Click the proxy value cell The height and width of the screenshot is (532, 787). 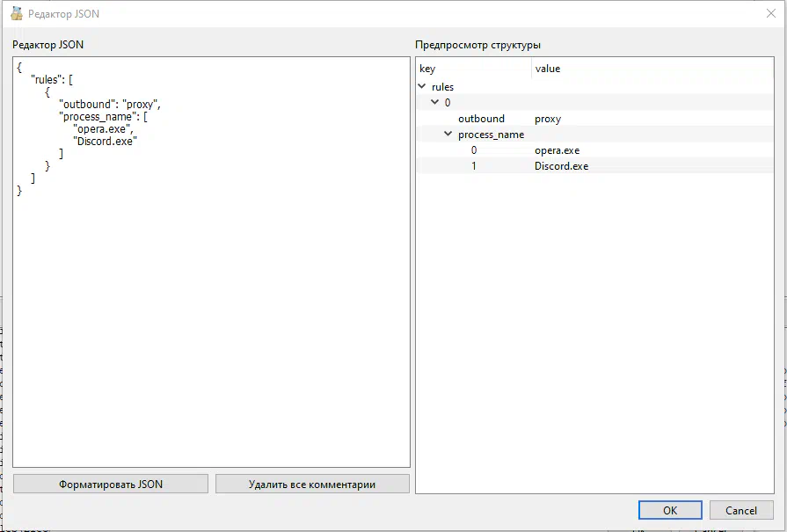pos(548,119)
